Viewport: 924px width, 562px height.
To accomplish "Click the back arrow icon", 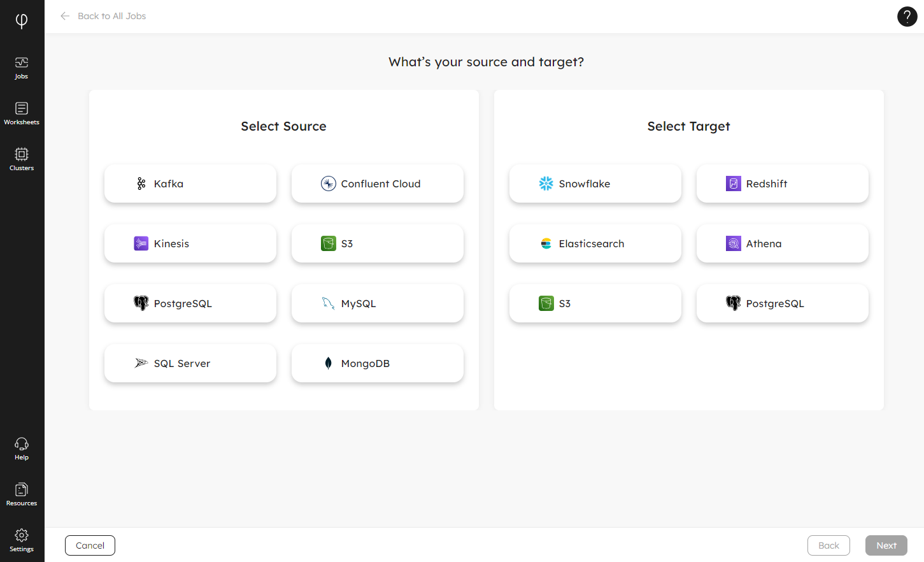I will point(65,16).
